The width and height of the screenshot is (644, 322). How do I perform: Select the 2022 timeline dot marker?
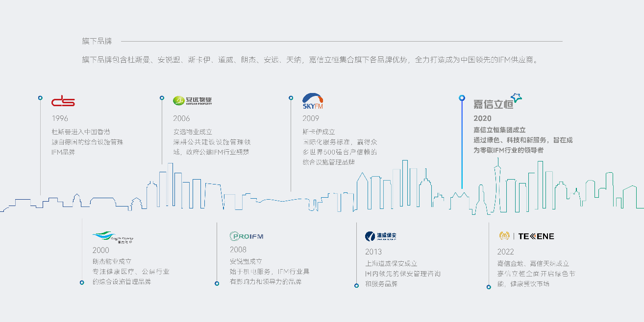click(489, 287)
